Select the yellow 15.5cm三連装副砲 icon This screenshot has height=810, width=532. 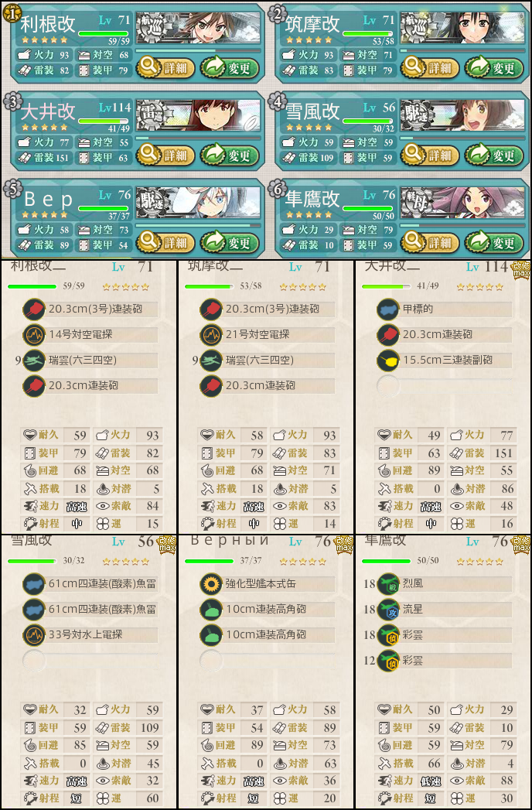(388, 361)
